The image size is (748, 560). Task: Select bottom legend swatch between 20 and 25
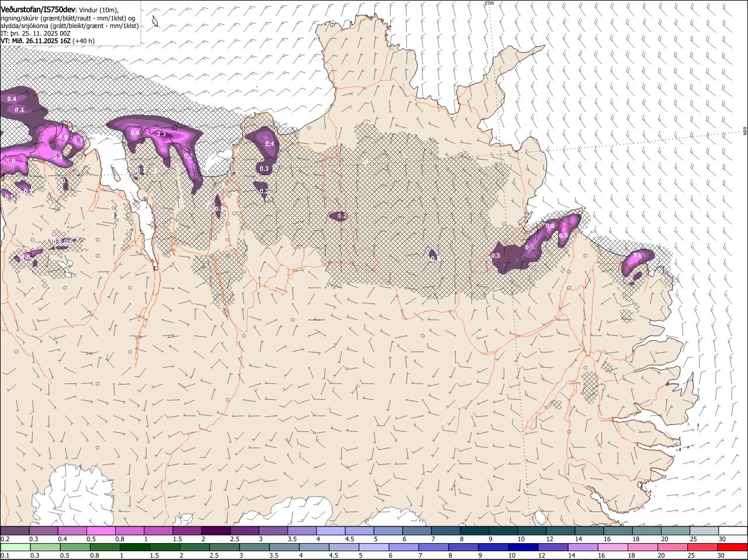[671, 547]
